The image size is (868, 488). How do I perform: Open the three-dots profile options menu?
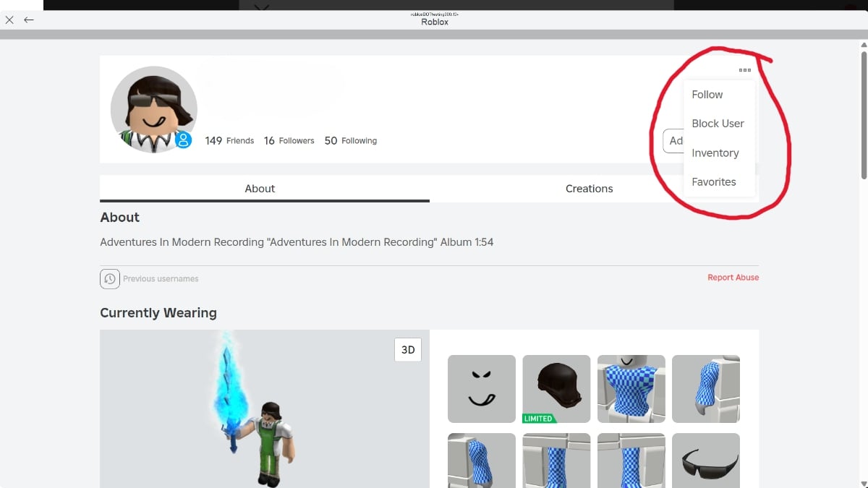point(744,69)
